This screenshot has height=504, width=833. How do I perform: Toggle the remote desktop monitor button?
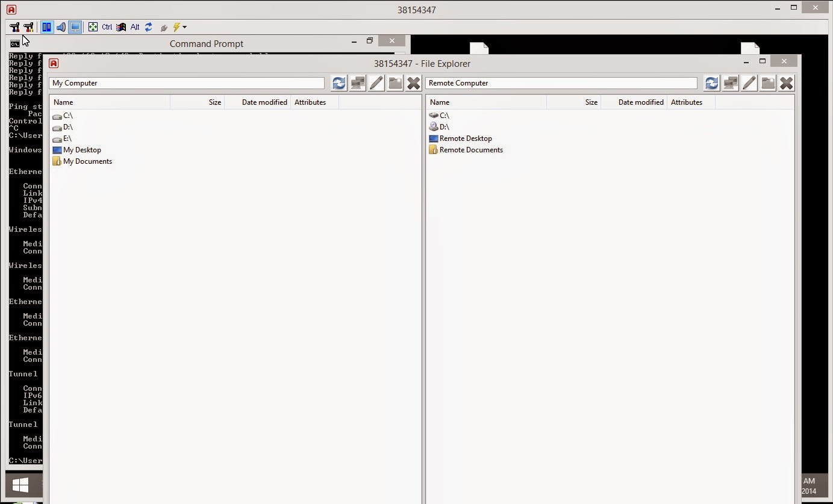(75, 27)
